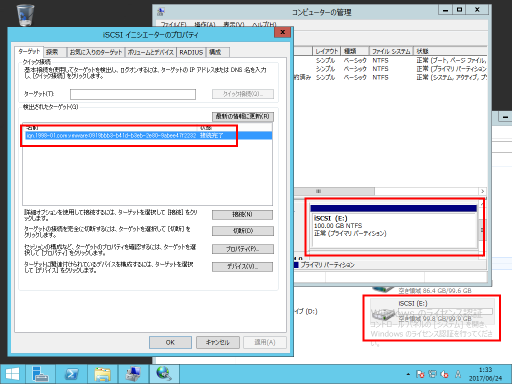This screenshot has width=512, height=384.
Task: Show hidden tray icons arrow
Action: [x=408, y=374]
